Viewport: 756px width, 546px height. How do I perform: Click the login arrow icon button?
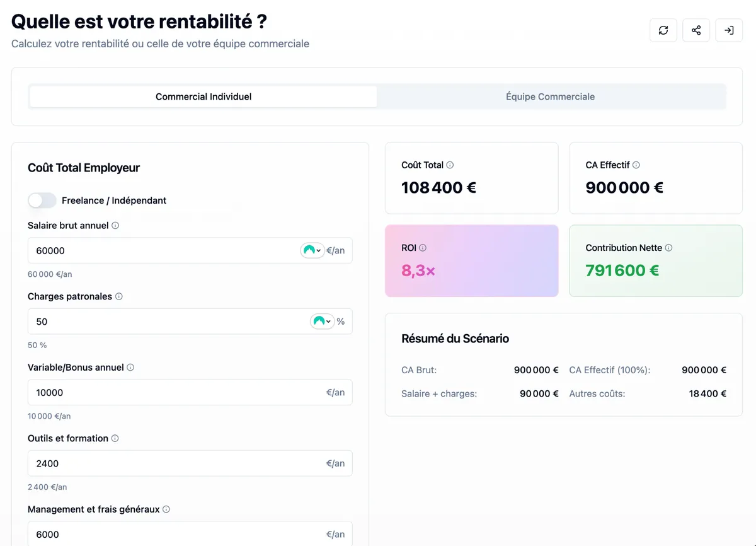point(729,30)
